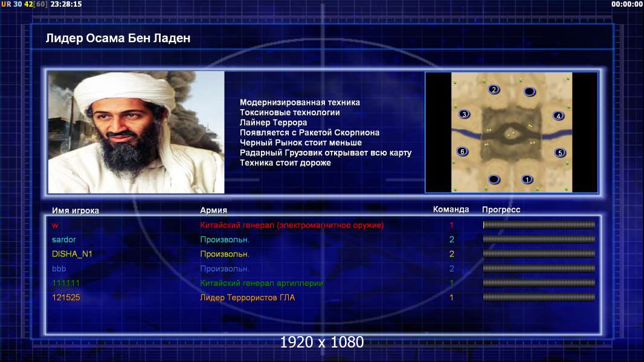The width and height of the screenshot is (644, 362).
Task: Click army 'Китайский генерал артиллерии'
Action: 262,283
